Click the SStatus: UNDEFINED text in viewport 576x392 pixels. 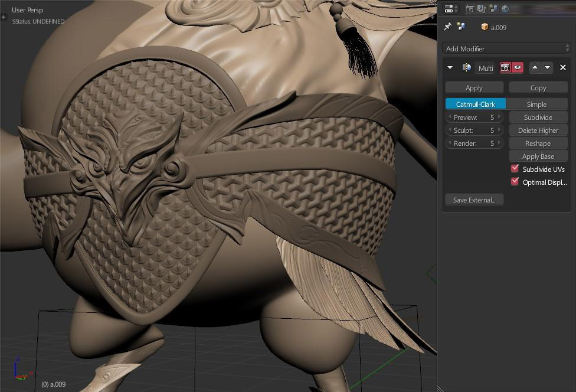38,21
